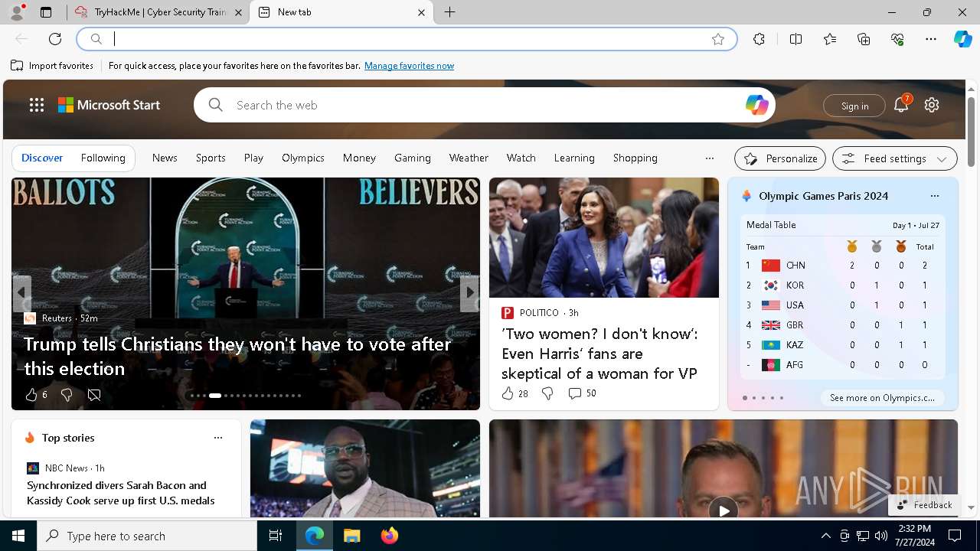Image resolution: width=980 pixels, height=551 pixels.
Task: Open the Extensions puzzle icon
Action: pyautogui.click(x=759, y=39)
